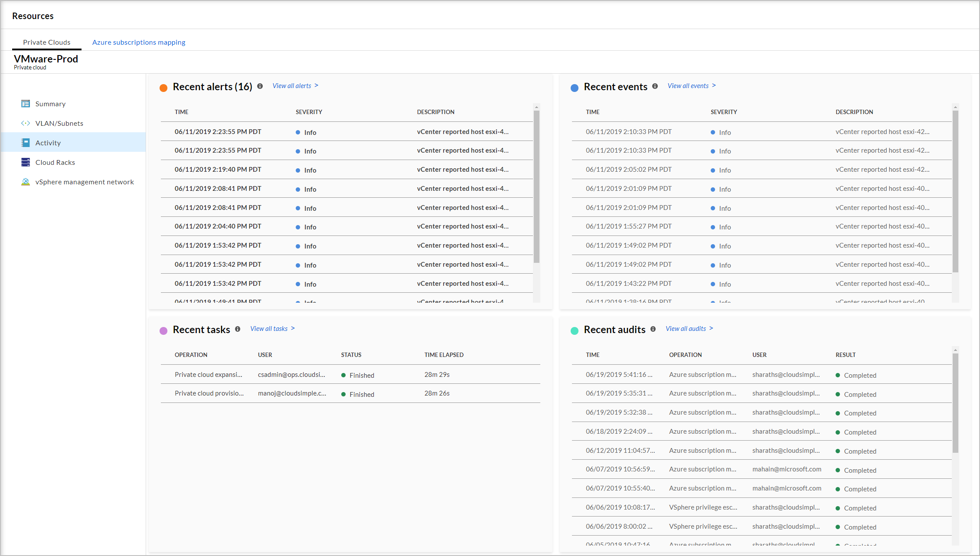This screenshot has height=556, width=980.
Task: Switch to the Private Clouds tab
Action: [x=46, y=42]
